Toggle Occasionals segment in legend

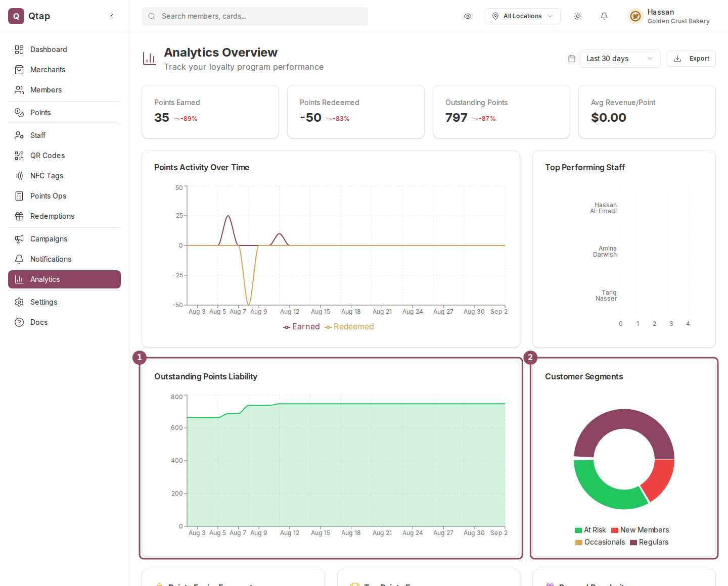[600, 542]
